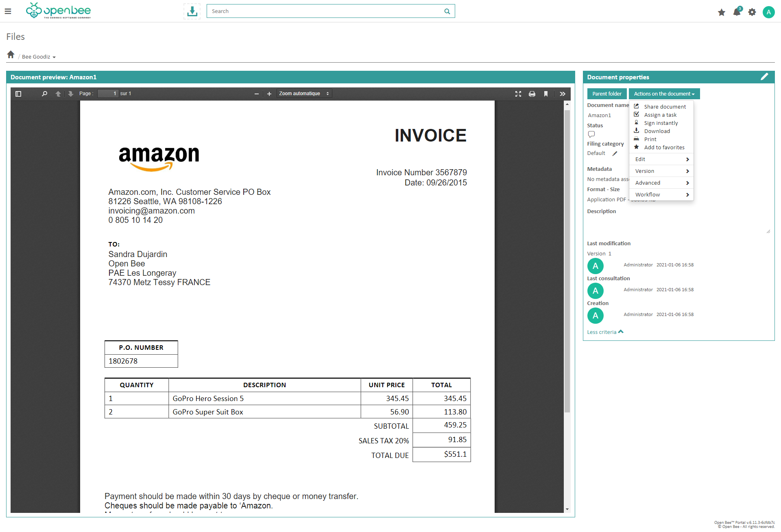Expand the Version submenu

point(661,171)
